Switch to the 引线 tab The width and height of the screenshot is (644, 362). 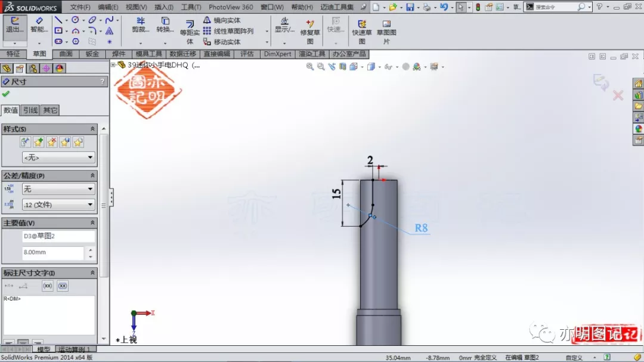tap(30, 110)
